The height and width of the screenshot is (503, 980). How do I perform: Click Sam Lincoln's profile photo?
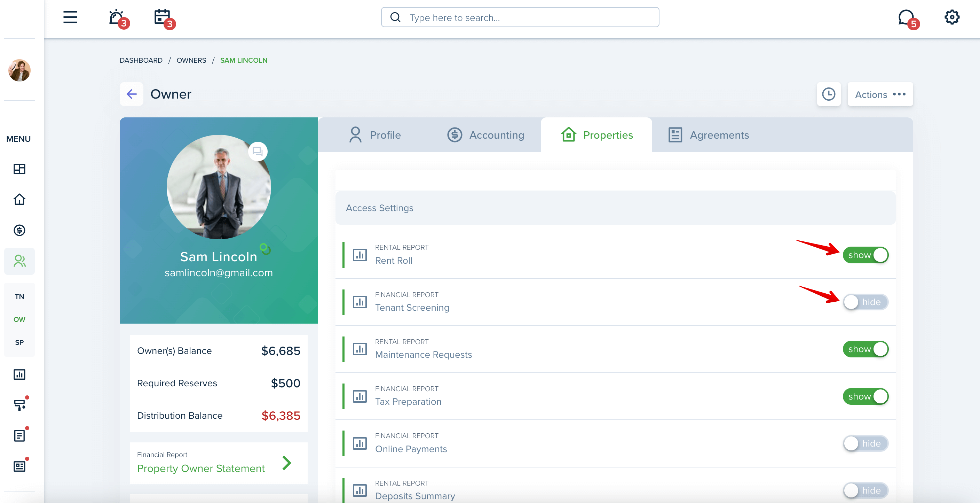pos(219,187)
